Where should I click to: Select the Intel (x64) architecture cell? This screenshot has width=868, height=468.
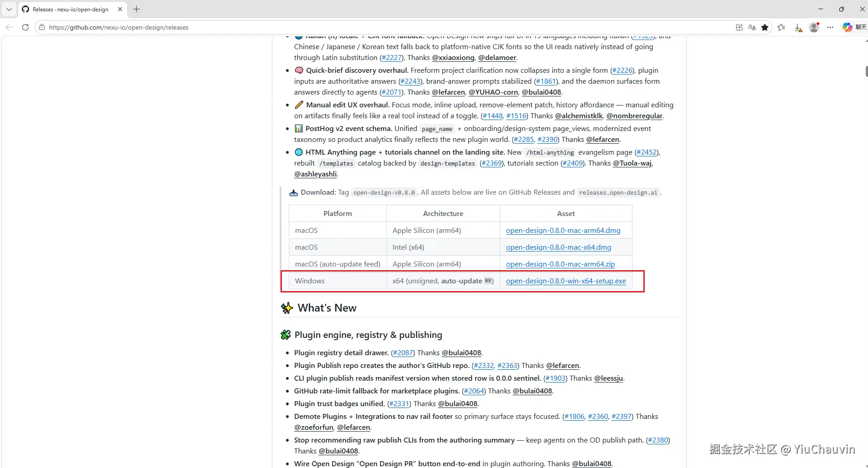(x=443, y=247)
